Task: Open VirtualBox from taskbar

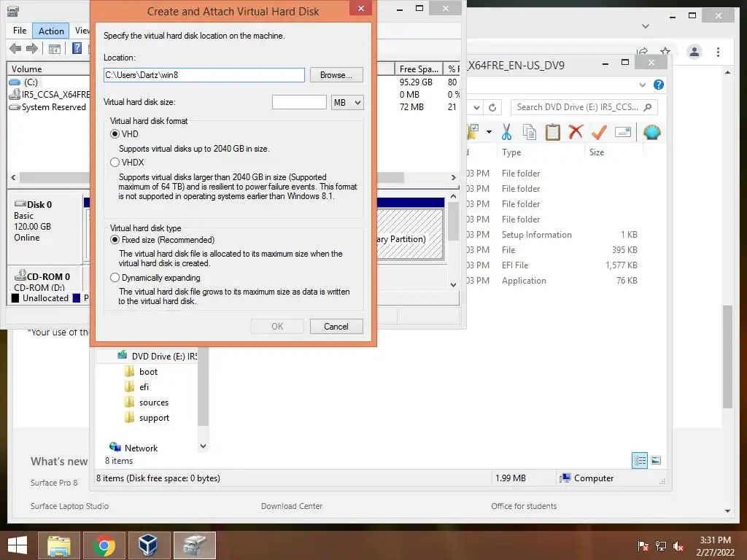Action: 148,545
